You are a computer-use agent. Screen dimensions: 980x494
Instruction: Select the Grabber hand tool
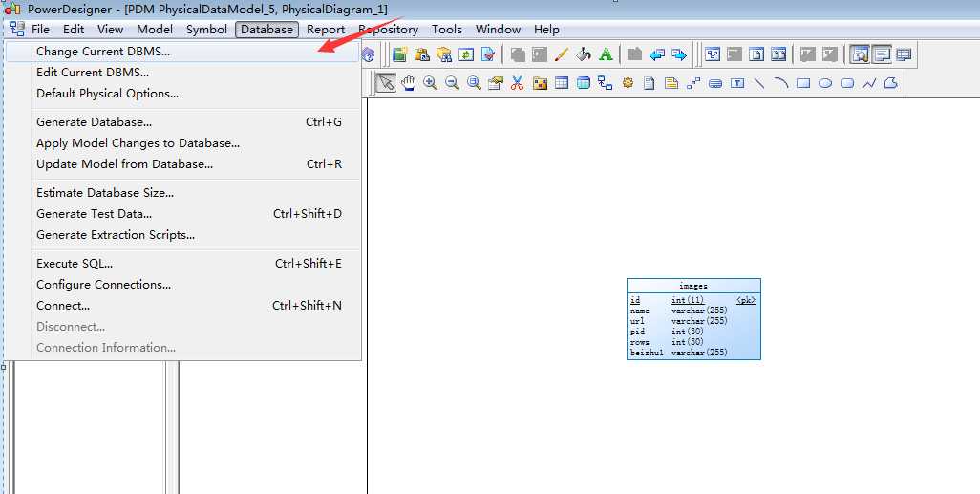pos(409,82)
